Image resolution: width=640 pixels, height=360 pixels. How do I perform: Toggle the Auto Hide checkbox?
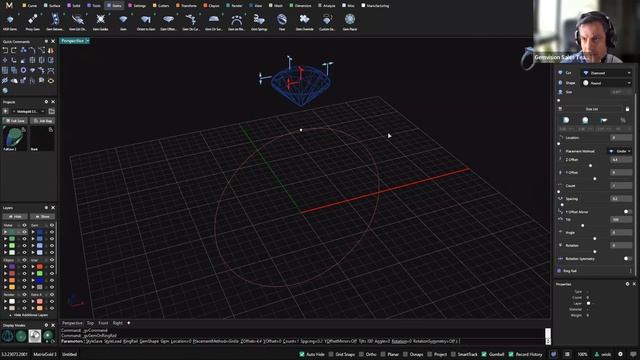coord(302,354)
